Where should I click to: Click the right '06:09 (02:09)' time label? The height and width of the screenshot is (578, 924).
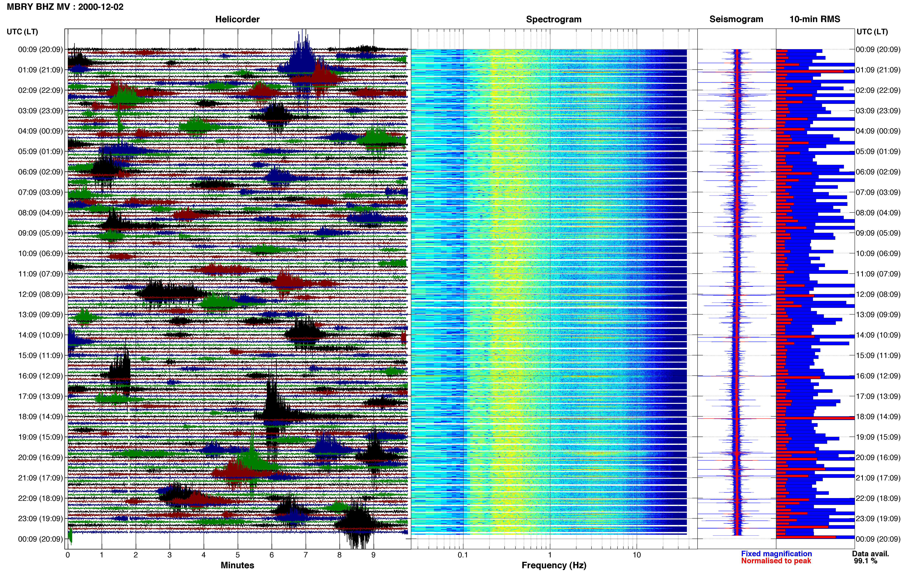[x=878, y=172]
